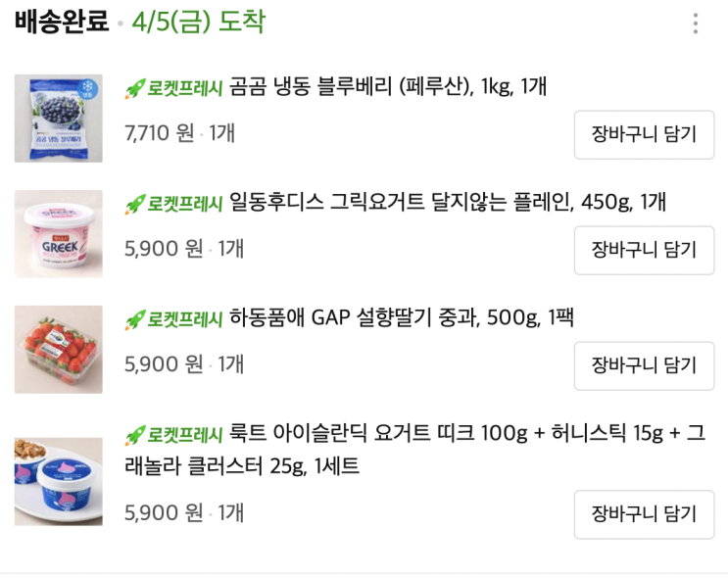The height and width of the screenshot is (578, 728).
Task: Click the Rocket Fresh badge beside Greek yogurt
Action: click(174, 204)
